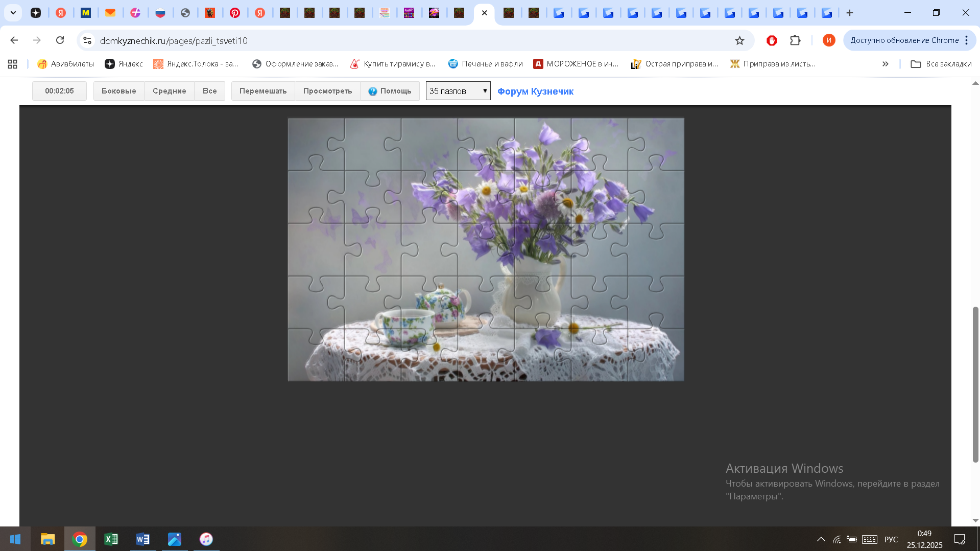The height and width of the screenshot is (551, 980).
Task: Show all pieces with Все button
Action: [209, 91]
